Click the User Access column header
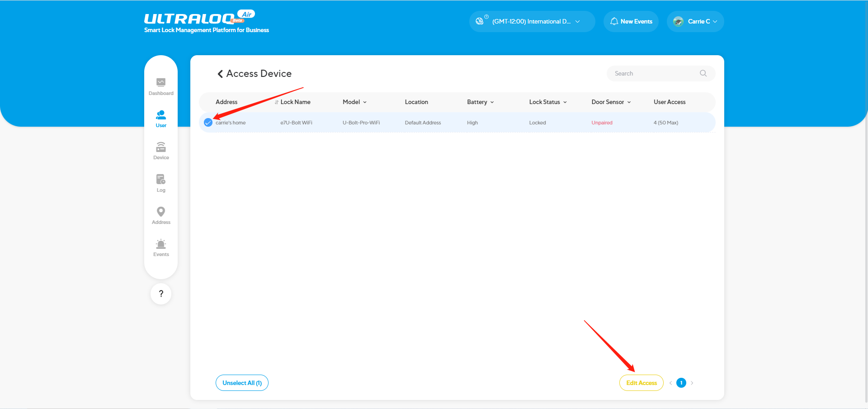The height and width of the screenshot is (409, 868). (670, 102)
